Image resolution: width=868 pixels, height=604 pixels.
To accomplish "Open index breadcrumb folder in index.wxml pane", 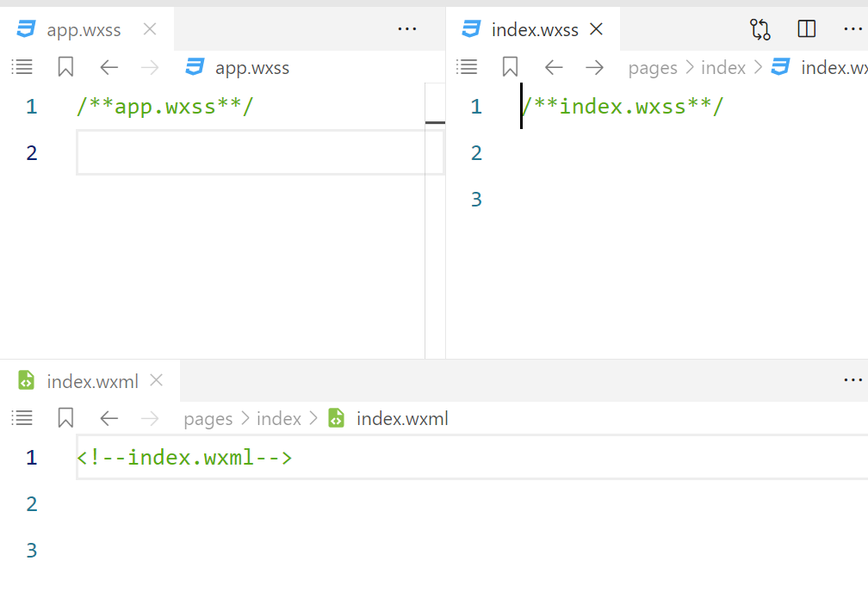I will (279, 419).
